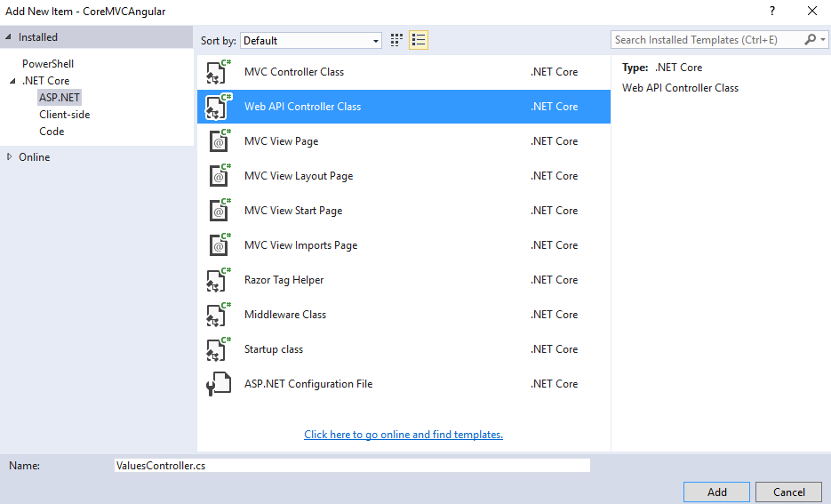831x504 pixels.
Task: Click .NET Core label in Startup class row
Action: pyautogui.click(x=554, y=349)
